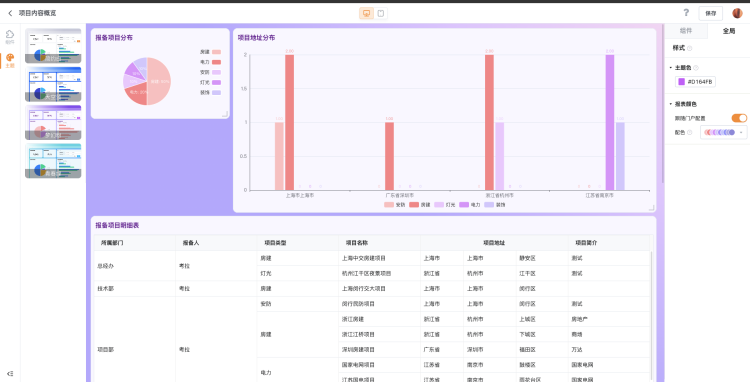This screenshot has width=750, height=382.
Task: Collapse the 主题色 section
Action: (671, 68)
